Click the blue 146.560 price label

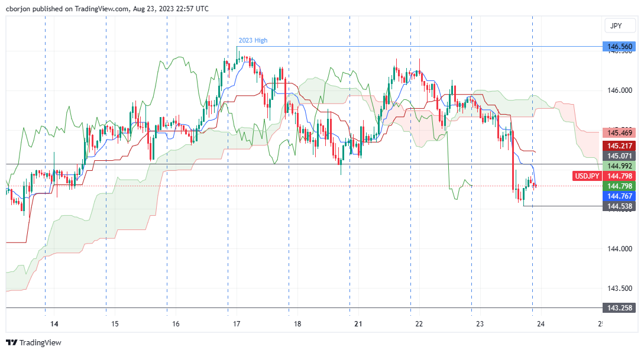click(617, 47)
